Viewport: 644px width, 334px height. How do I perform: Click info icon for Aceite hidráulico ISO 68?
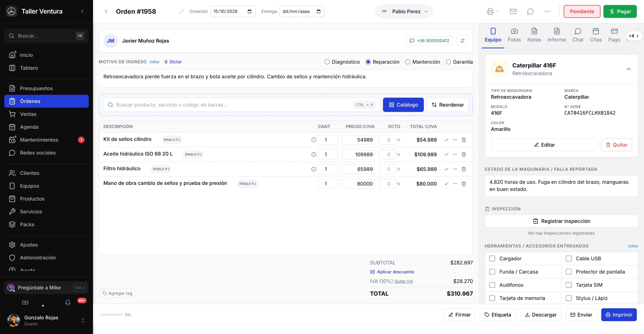click(313, 155)
